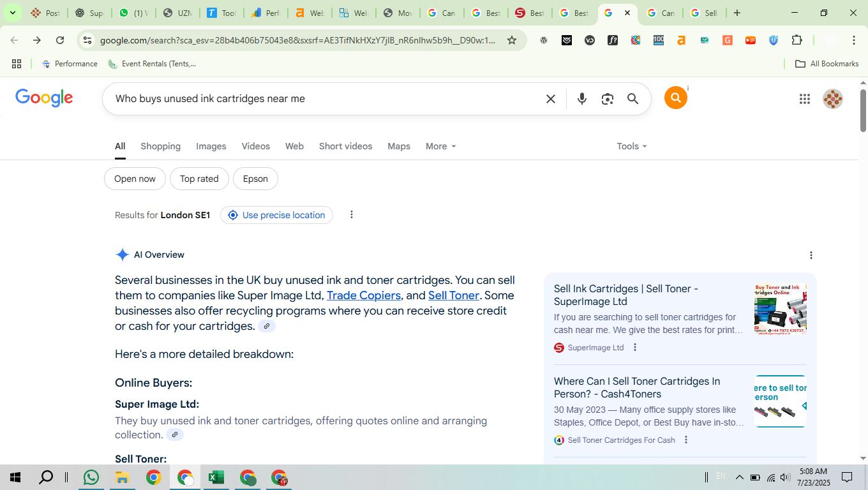Click the SuperImage result thumbnail image
Viewport: 868px width, 490px height.
point(780,309)
